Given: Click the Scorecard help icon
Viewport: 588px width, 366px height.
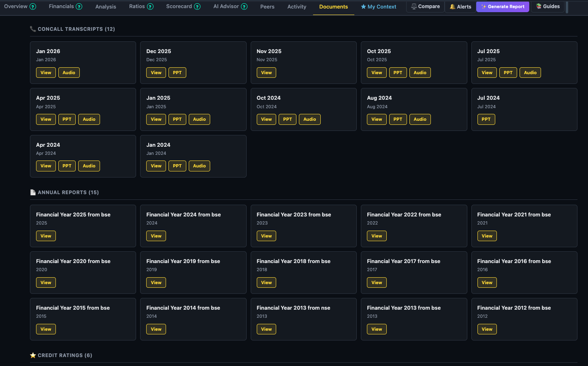Looking at the screenshot, I should click(197, 6).
